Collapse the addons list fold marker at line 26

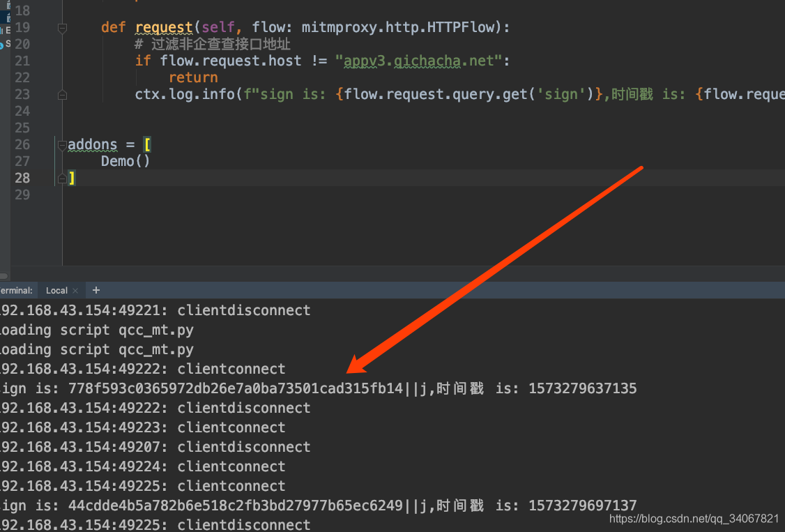[x=63, y=145]
